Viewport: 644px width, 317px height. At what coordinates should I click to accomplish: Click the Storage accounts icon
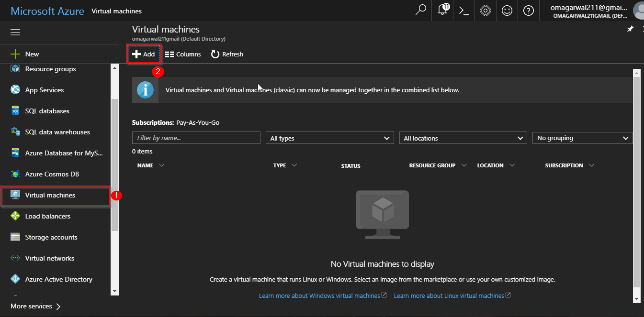[15, 237]
